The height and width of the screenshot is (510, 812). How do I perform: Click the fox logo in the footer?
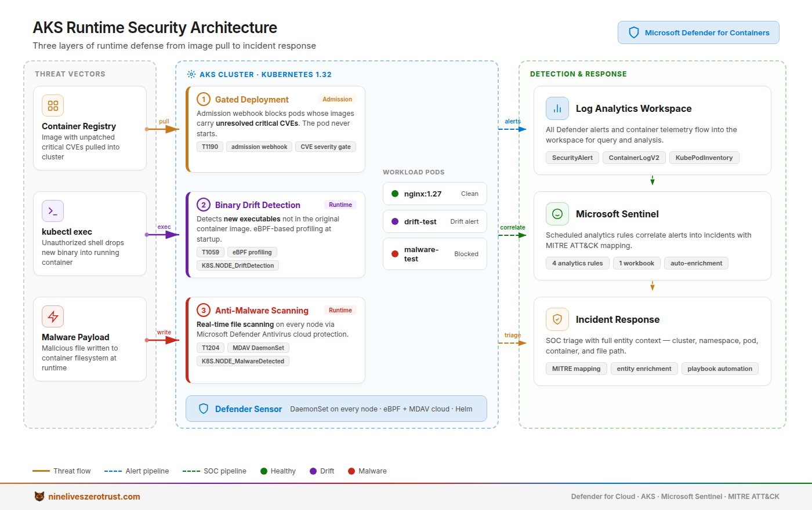click(39, 497)
